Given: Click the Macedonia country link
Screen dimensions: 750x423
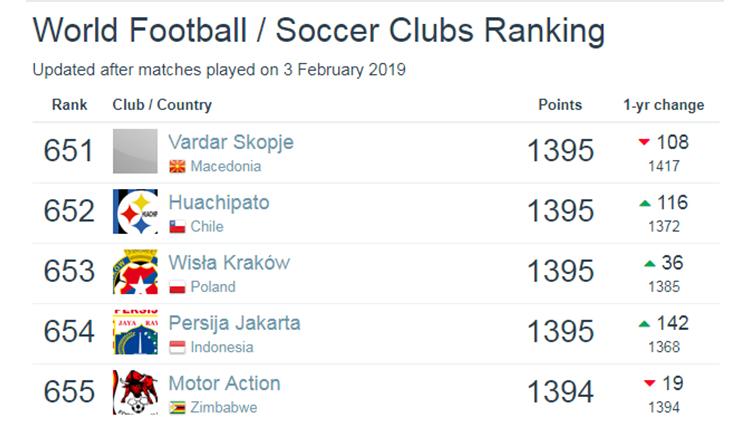Looking at the screenshot, I should (x=226, y=167).
